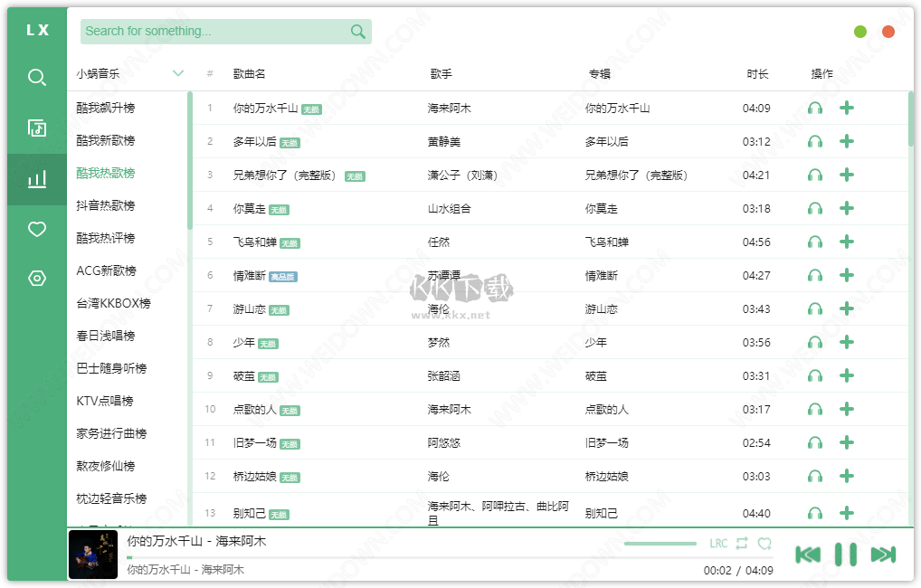921x588 pixels.
Task: Favorite the current song with the heart toggle
Action: tap(765, 543)
